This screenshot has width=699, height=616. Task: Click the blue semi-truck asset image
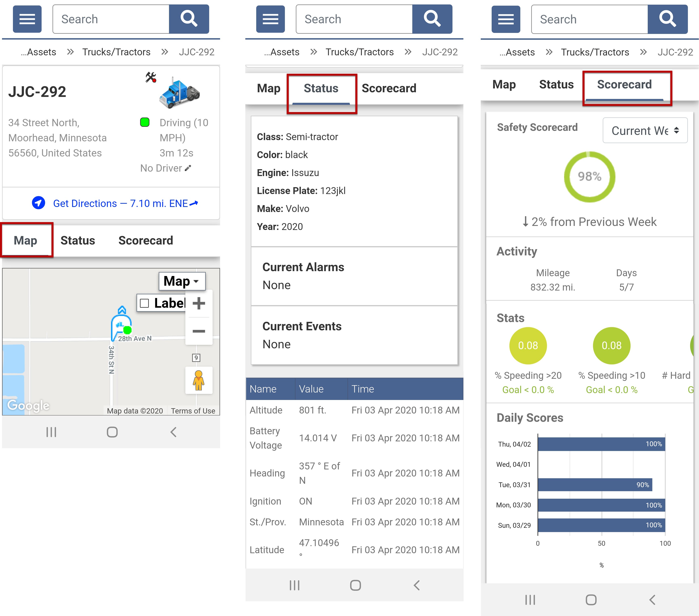(179, 93)
